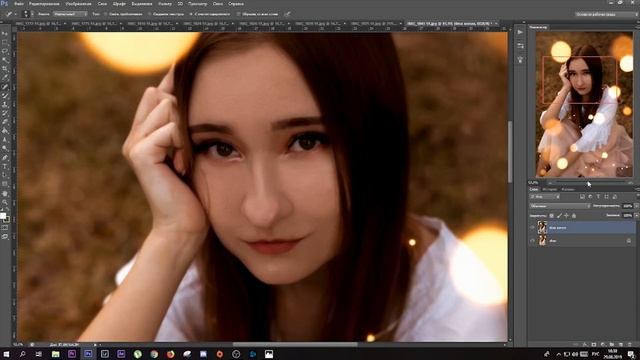This screenshot has height=360, width=640.
Task: Toggle lock all padlock icon
Action: [574, 216]
